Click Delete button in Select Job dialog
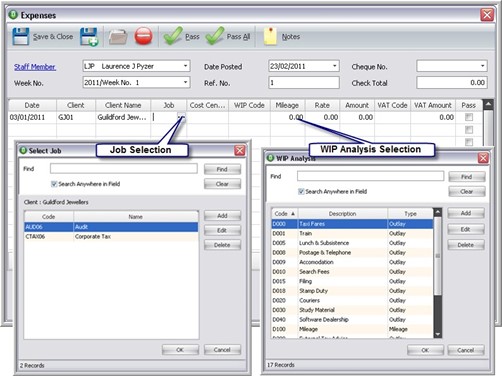This screenshot has height=376, width=502. (222, 245)
